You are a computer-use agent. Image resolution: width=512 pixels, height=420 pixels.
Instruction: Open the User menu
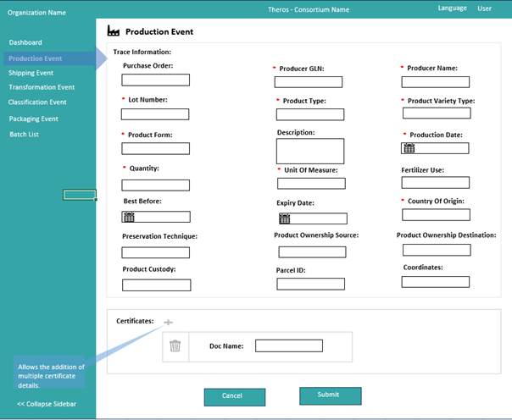point(484,8)
